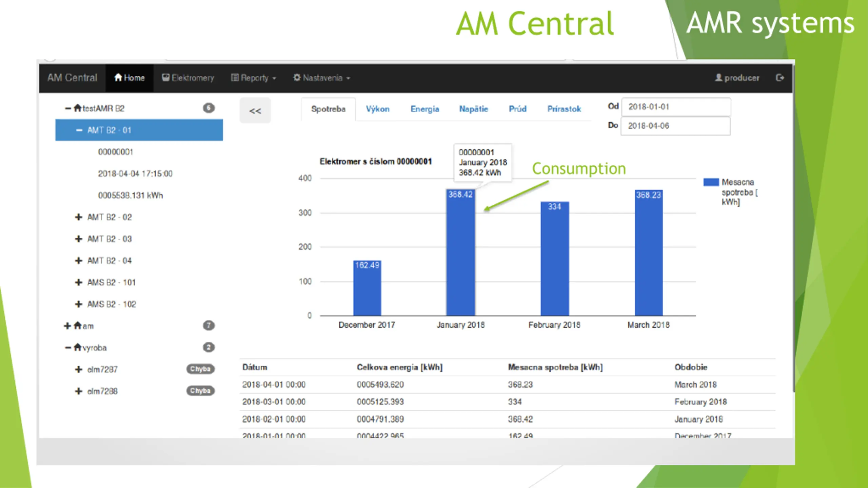Click the house icon of testAMR B2

(x=78, y=108)
